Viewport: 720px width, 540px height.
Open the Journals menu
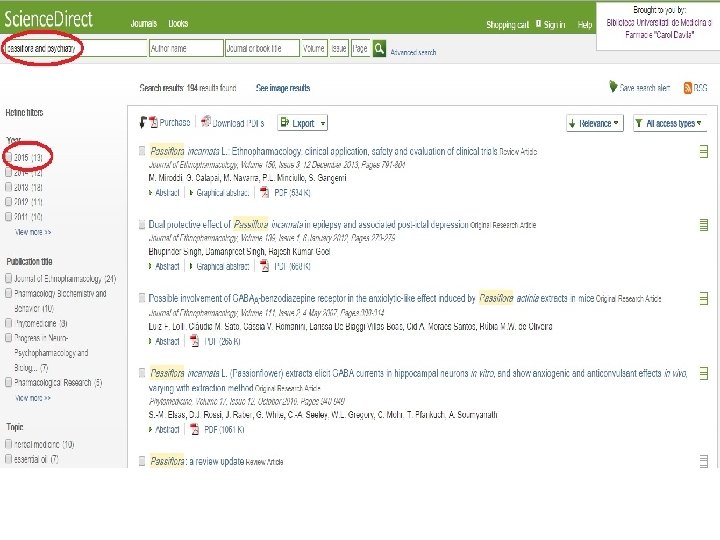pyautogui.click(x=144, y=23)
